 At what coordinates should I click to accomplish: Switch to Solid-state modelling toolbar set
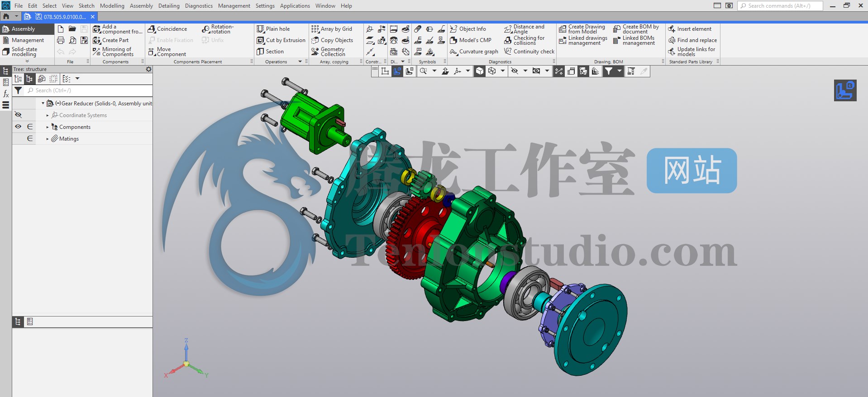coord(28,52)
